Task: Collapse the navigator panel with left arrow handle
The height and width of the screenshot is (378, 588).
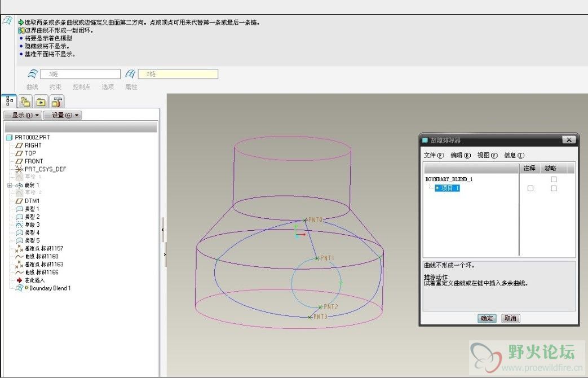Action: coord(163,230)
